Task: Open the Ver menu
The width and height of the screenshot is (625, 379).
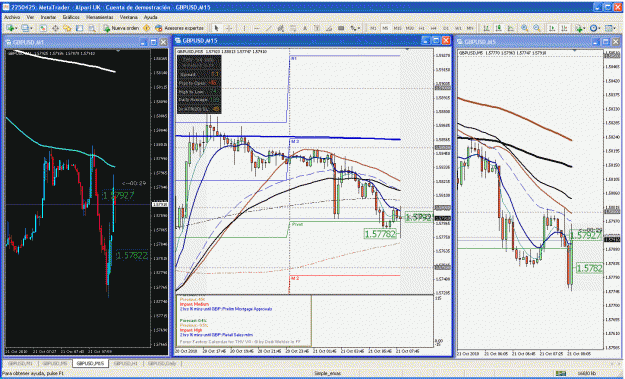Action: [x=30, y=18]
